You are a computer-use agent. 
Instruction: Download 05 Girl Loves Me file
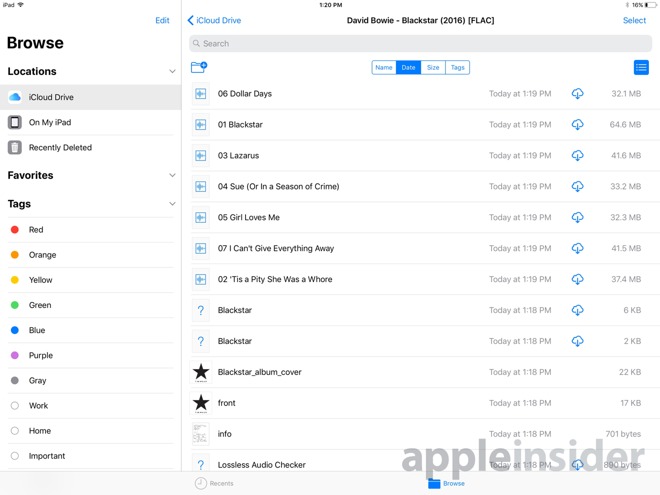tap(577, 217)
